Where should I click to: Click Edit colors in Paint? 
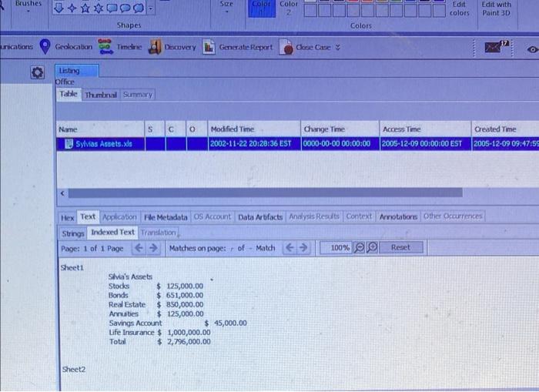pos(459,9)
